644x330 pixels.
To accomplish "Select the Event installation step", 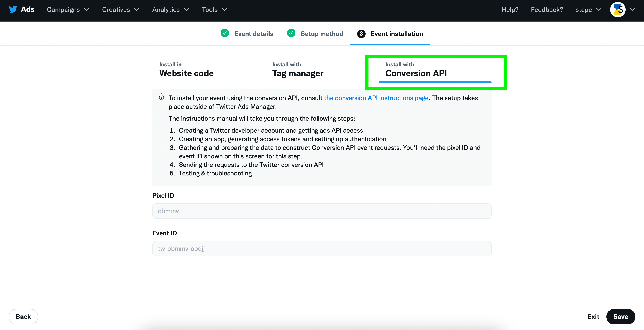I will [x=397, y=34].
